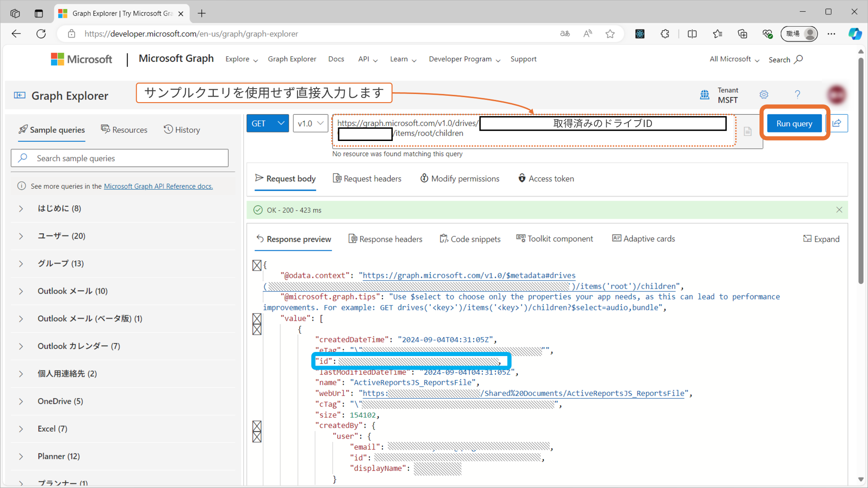Open the Request headers tab
The width and height of the screenshot is (868, 488).
367,179
